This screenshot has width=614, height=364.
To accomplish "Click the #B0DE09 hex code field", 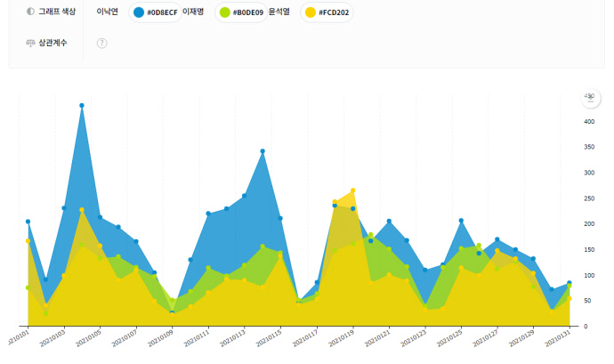I will coord(247,12).
